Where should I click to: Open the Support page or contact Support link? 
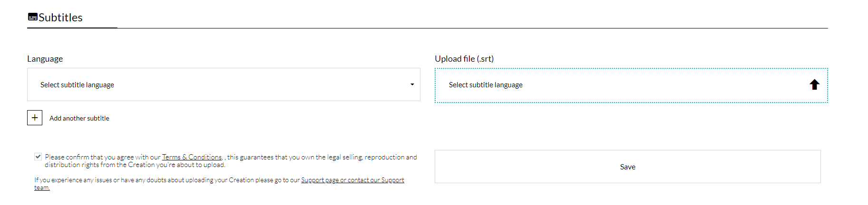point(352,180)
